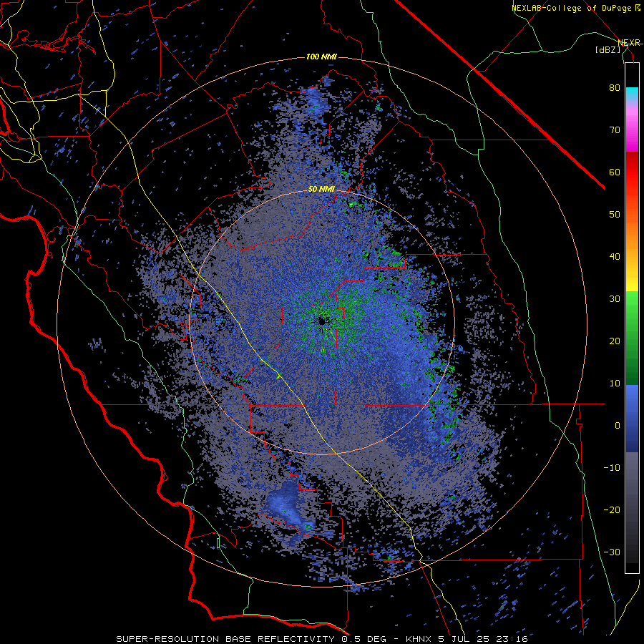Click the radar site black center dot
The image size is (644, 644).
pos(322,321)
